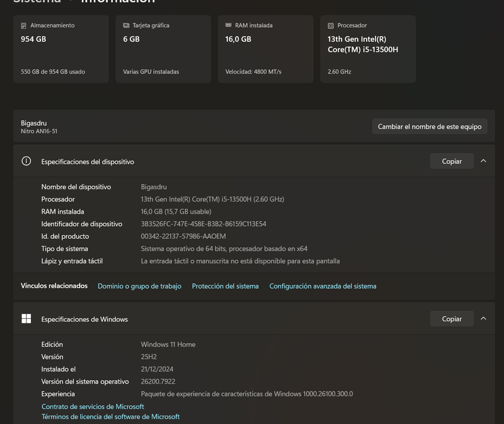Image resolution: width=504 pixels, height=424 pixels.
Task: Select the device identifier 3B3526FC-747E-458E value
Action: (x=203, y=224)
